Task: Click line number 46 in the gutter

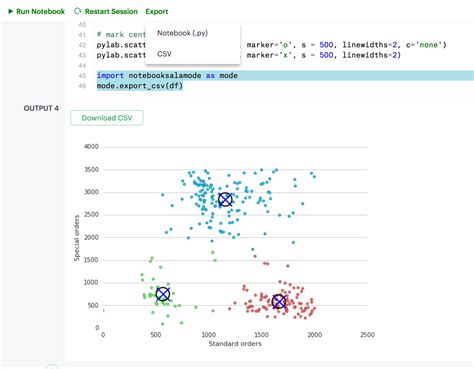Action: coord(82,86)
